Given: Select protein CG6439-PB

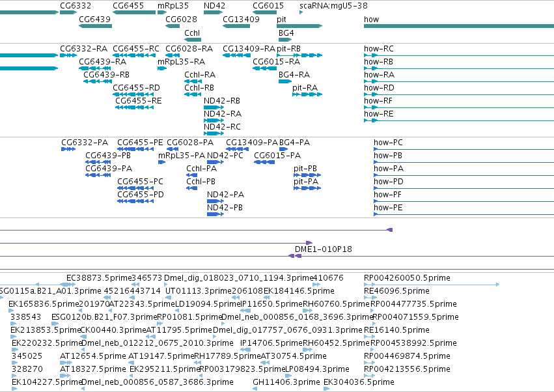Looking at the screenshot, I should pyautogui.click(x=108, y=156).
